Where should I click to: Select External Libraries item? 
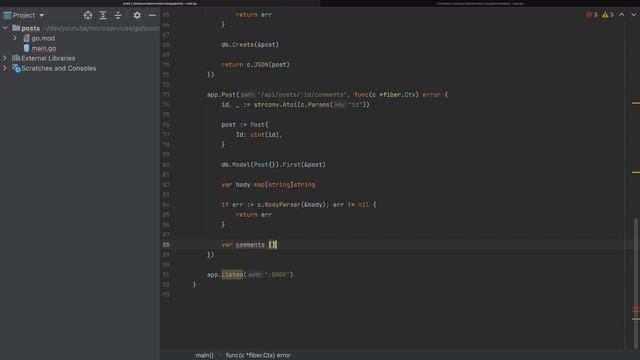pos(48,58)
